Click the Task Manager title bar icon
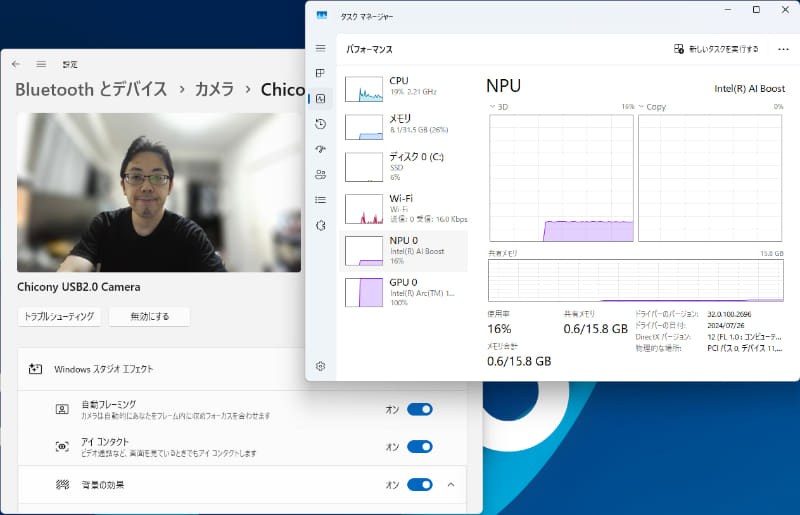This screenshot has height=515, width=800. (321, 16)
